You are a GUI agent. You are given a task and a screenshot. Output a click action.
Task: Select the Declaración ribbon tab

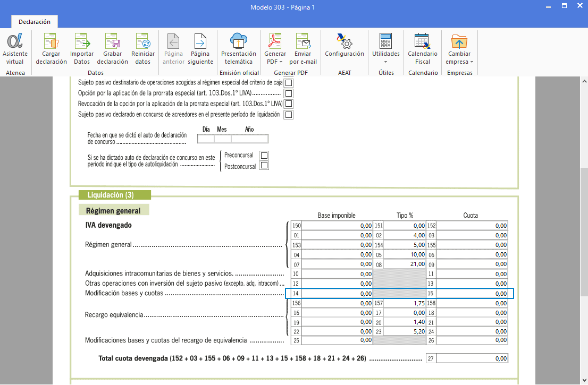35,22
